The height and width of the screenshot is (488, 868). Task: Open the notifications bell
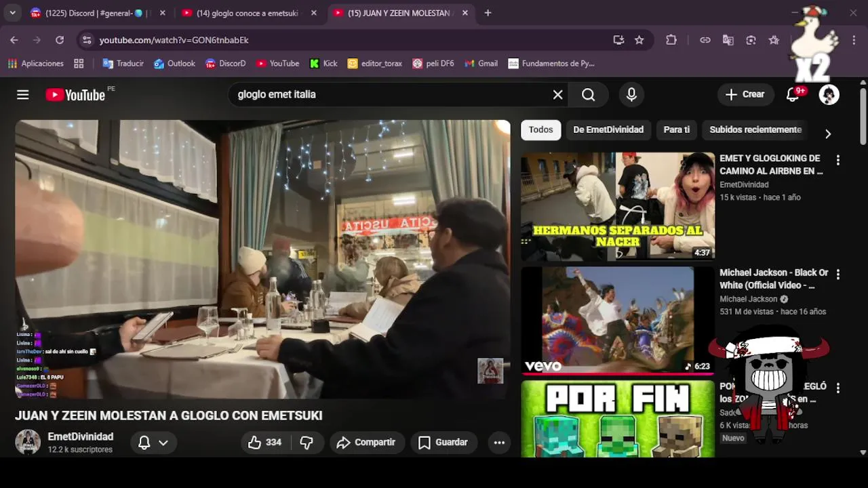pyautogui.click(x=793, y=95)
